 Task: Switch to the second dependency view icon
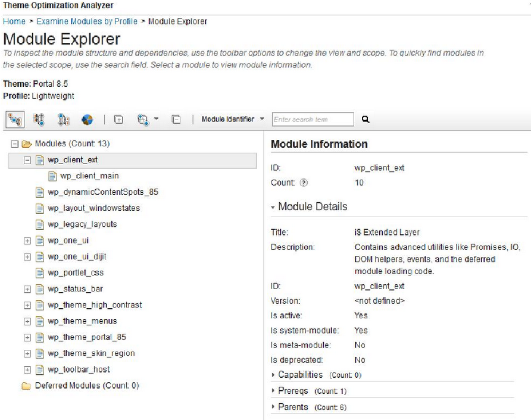39,120
